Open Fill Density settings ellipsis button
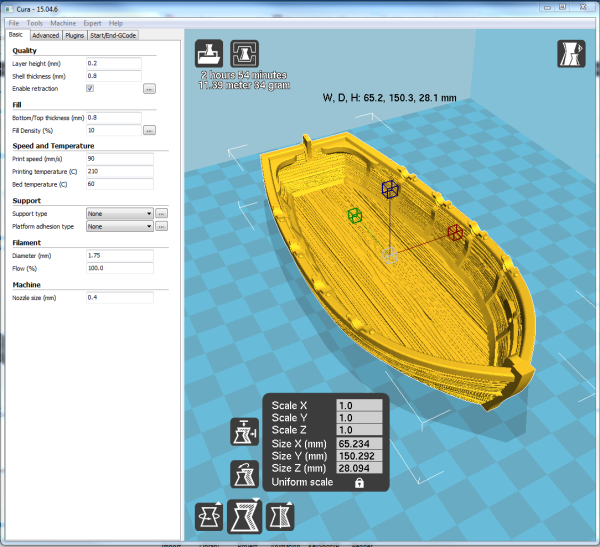 (149, 130)
